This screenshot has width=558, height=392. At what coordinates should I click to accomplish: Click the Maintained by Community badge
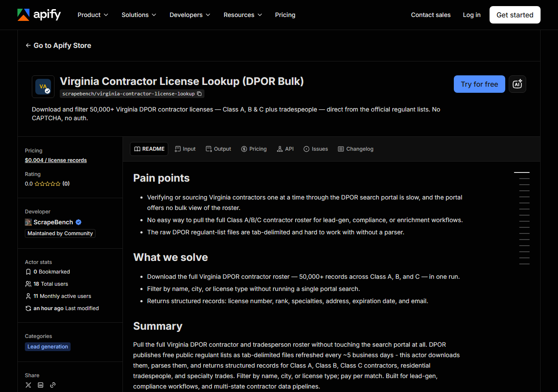[60, 233]
